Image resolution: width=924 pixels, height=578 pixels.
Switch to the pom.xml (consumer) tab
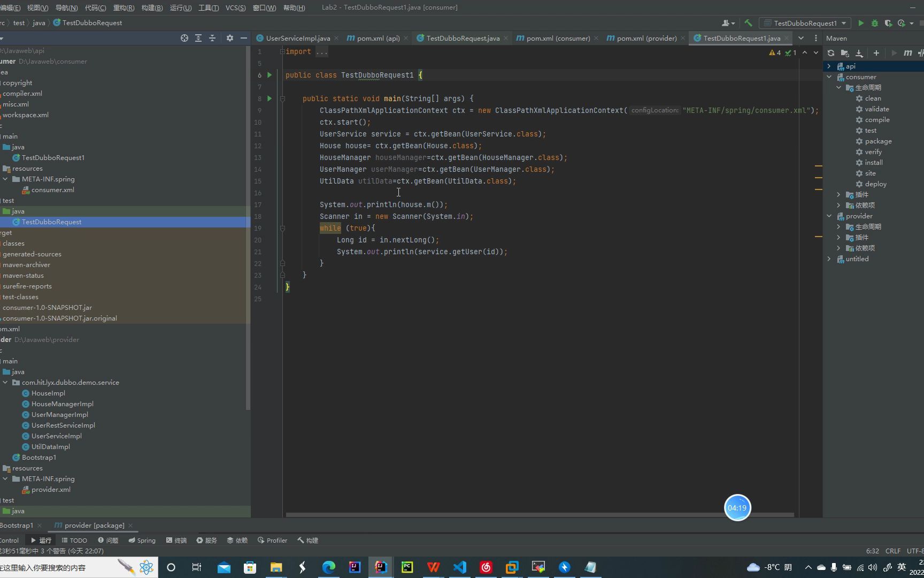[x=558, y=38]
